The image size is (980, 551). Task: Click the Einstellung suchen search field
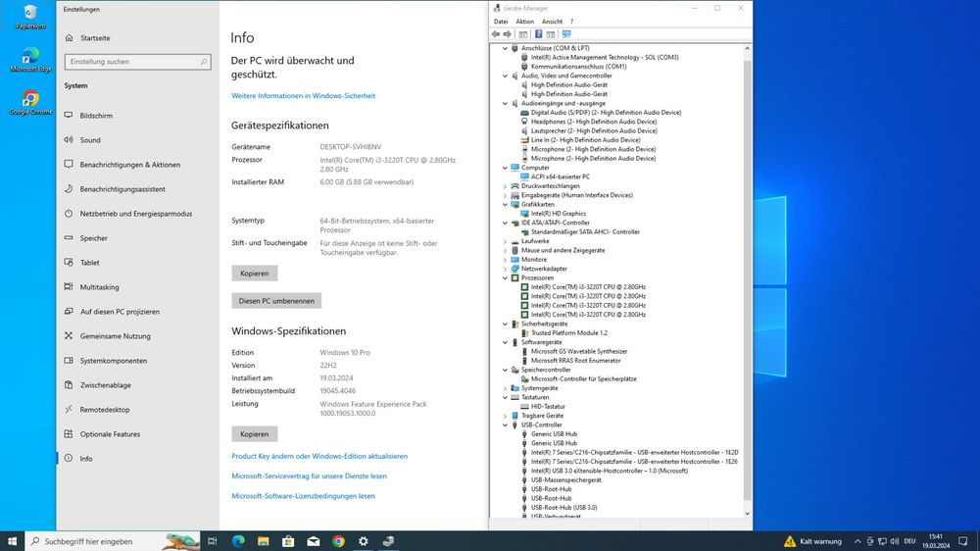click(x=137, y=62)
